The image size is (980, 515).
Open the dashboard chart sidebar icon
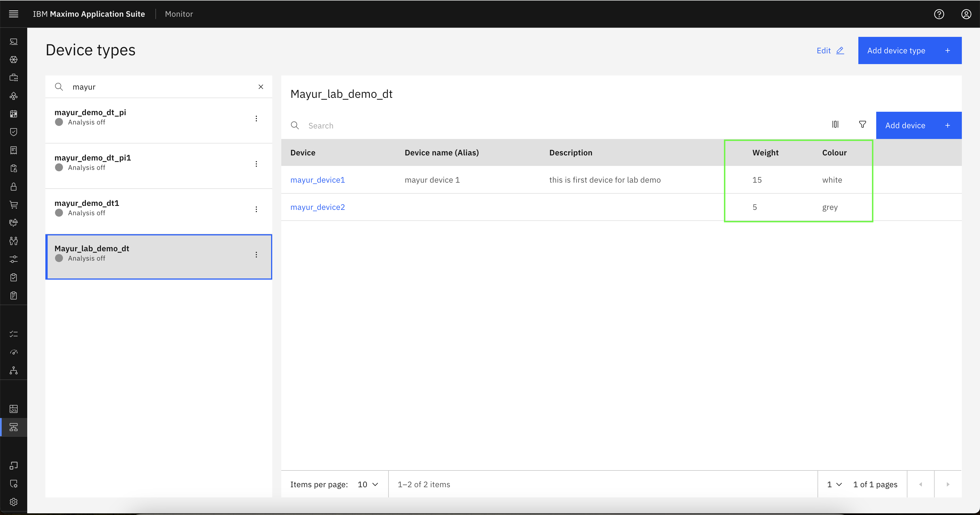coord(14,409)
